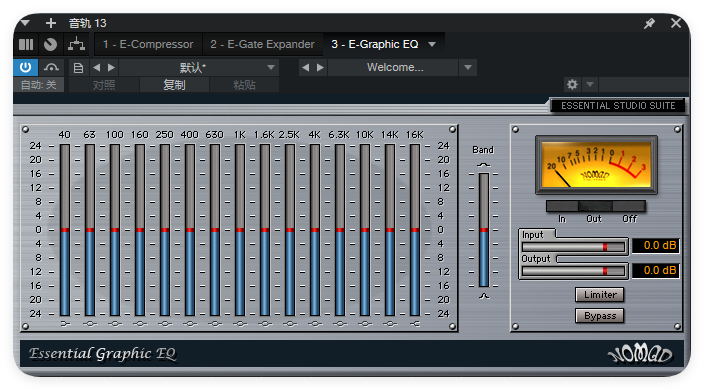704x390 pixels.
Task: Set the meter switch to In
Action: 562,206
